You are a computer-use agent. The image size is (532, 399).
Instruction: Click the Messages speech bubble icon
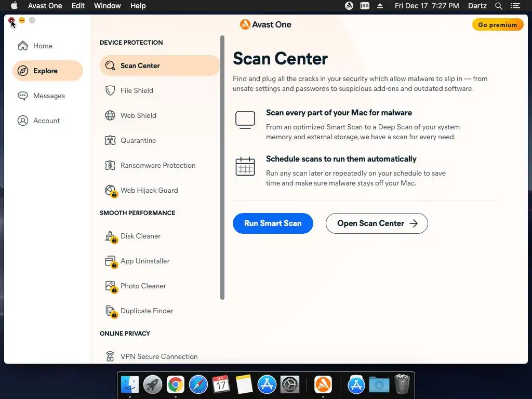click(23, 96)
